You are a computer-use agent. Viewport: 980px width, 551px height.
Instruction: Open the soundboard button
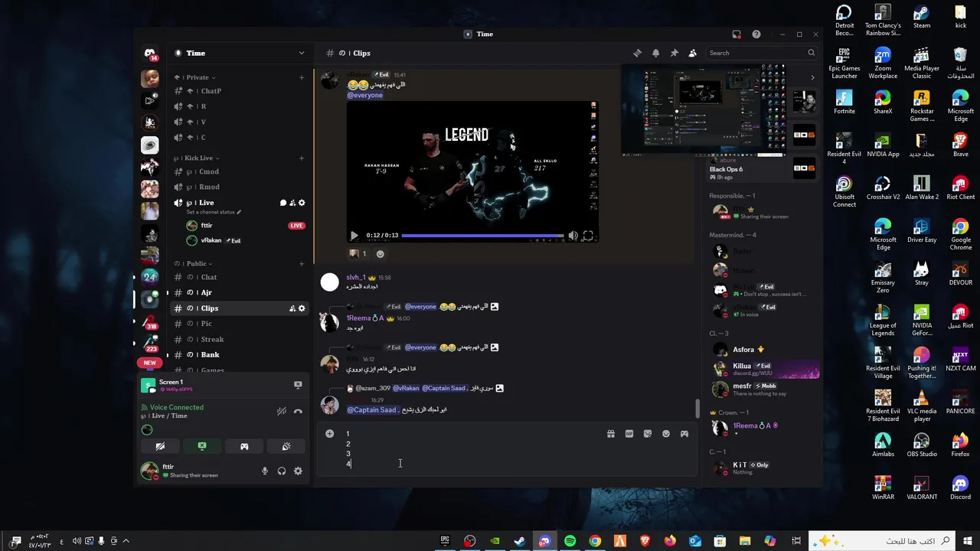pyautogui.click(x=286, y=446)
